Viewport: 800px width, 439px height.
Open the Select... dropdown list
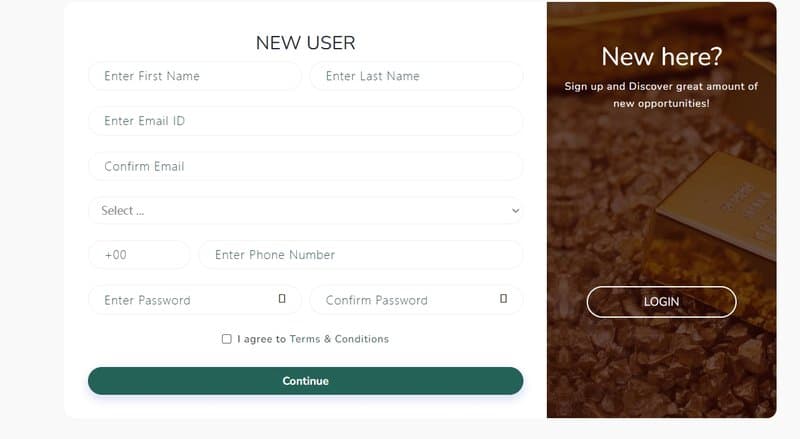(x=306, y=210)
